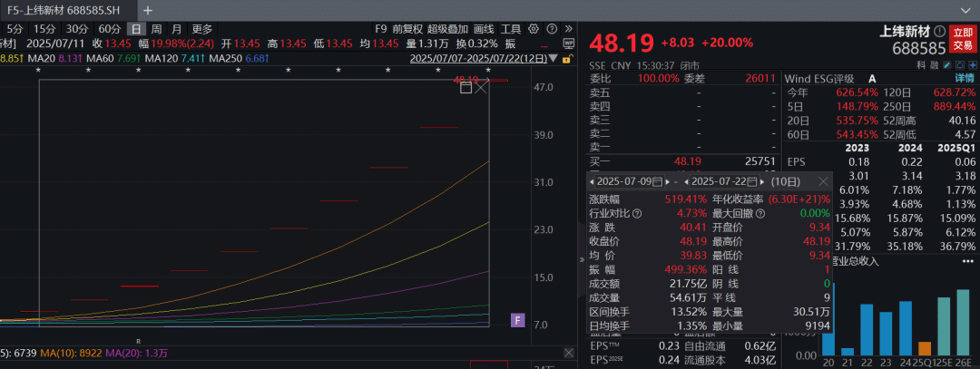This screenshot has width=980, height=369.
Task: Click the 立即交易 trade button
Action: point(963,38)
